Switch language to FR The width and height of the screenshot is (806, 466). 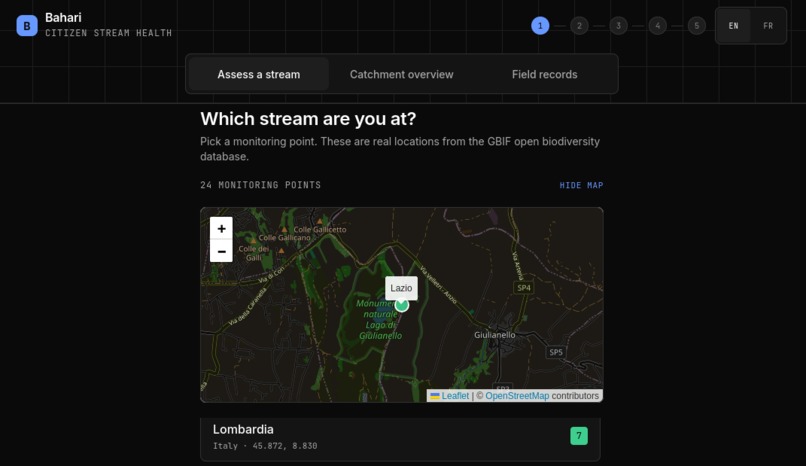pos(768,26)
